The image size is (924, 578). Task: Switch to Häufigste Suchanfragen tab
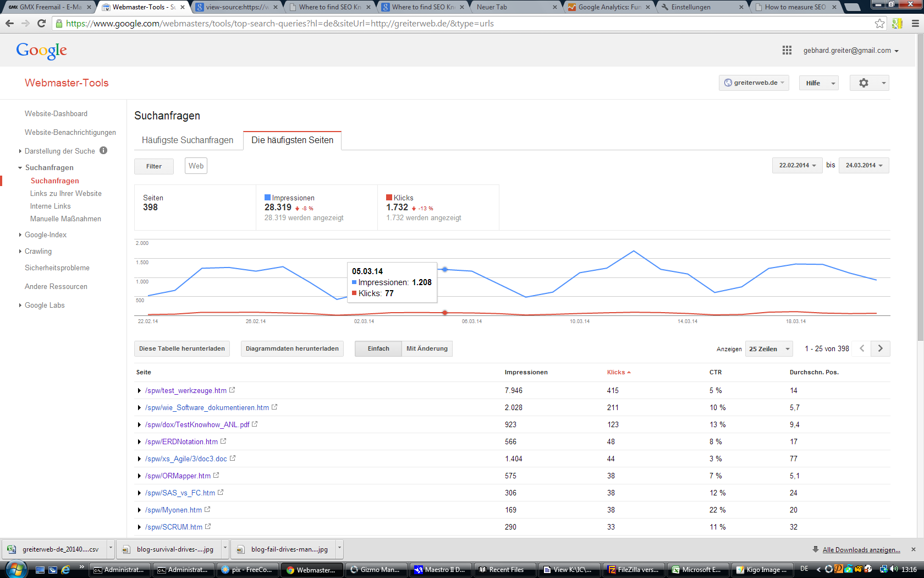click(x=188, y=140)
